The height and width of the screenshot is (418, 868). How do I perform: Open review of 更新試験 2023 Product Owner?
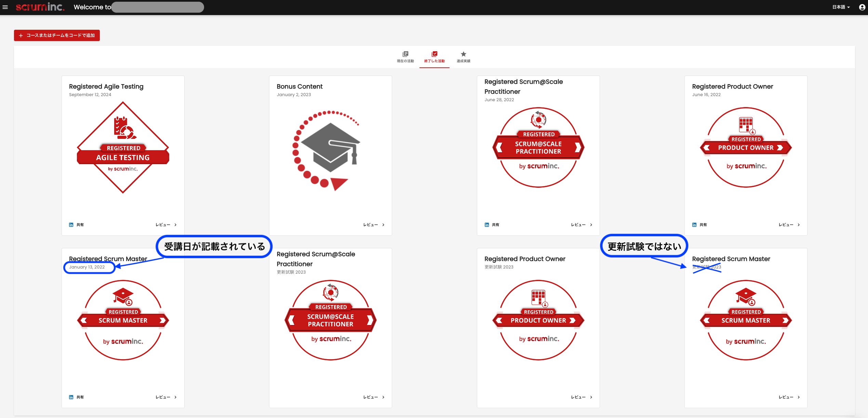[582, 397]
